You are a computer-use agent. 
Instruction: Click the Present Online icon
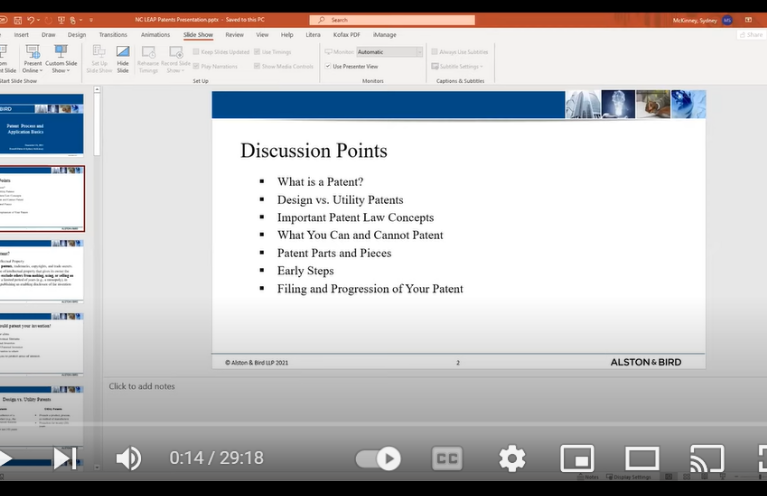tap(33, 52)
